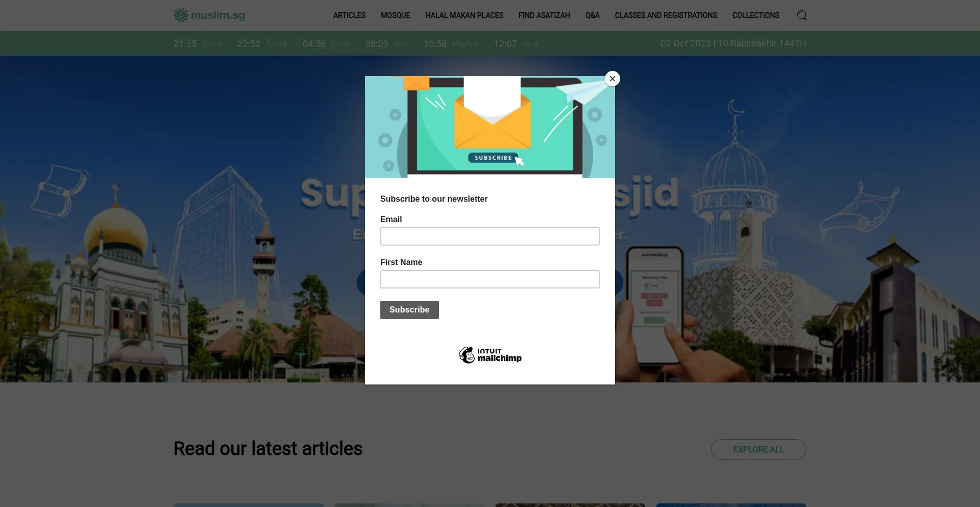Click the date 02 Oct 2025 text
The width and height of the screenshot is (980, 507).
pyautogui.click(x=685, y=43)
